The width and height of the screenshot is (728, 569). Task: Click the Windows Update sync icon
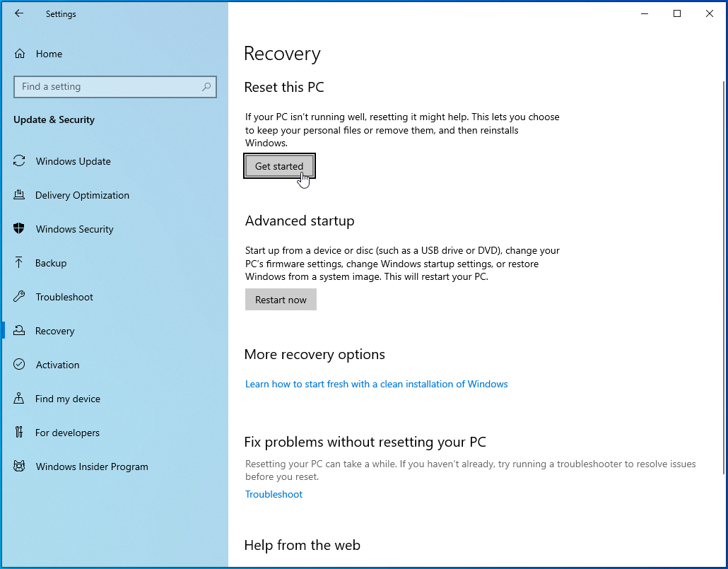tap(20, 161)
